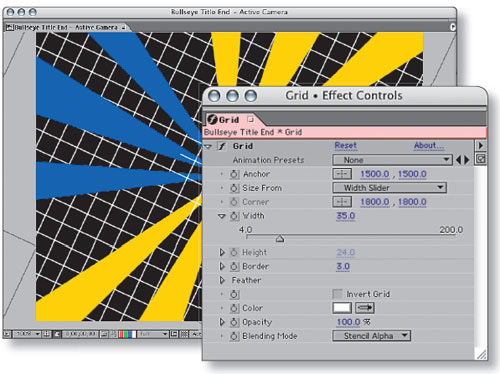Click the Anchor point crosshair button
500x374 pixels.
coord(342,174)
